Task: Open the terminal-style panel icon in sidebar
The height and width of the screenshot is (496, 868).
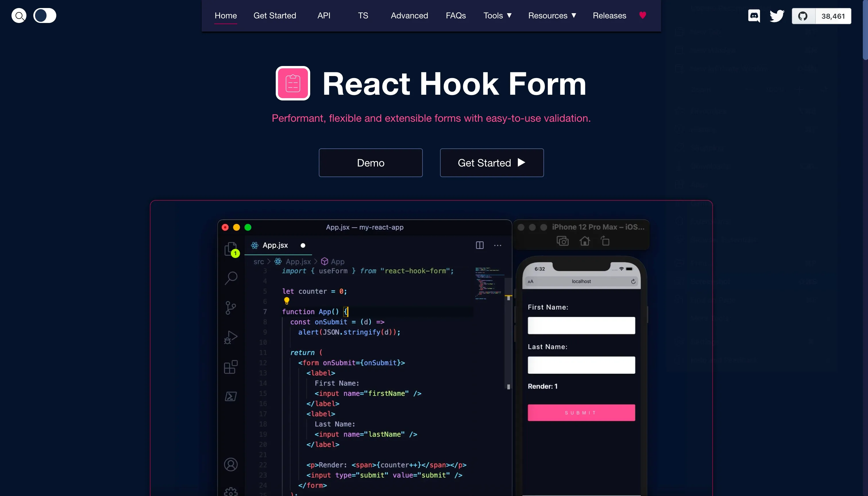Action: 231,396
